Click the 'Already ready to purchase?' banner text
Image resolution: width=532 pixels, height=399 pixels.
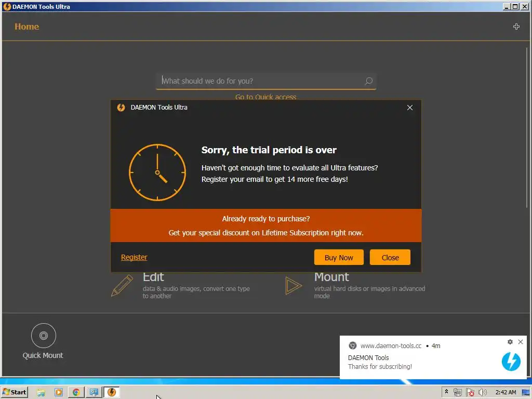pos(265,219)
